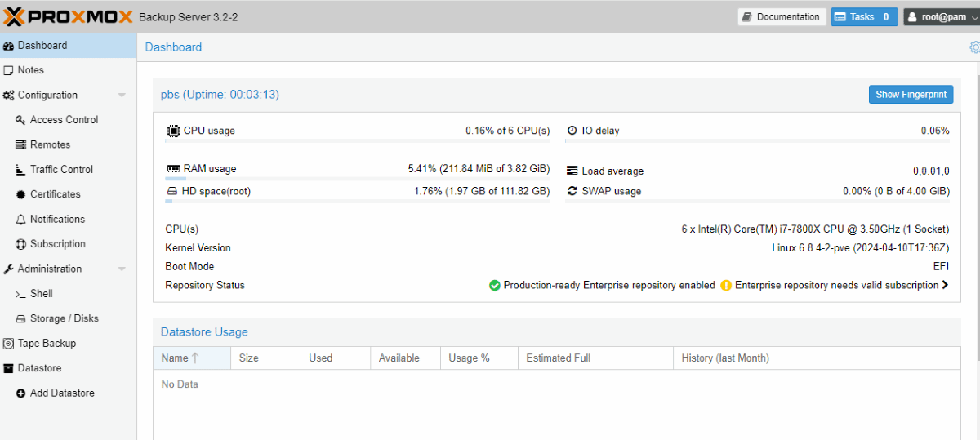The height and width of the screenshot is (440, 980).
Task: Sort datastores by Name column header
Action: click(175, 358)
